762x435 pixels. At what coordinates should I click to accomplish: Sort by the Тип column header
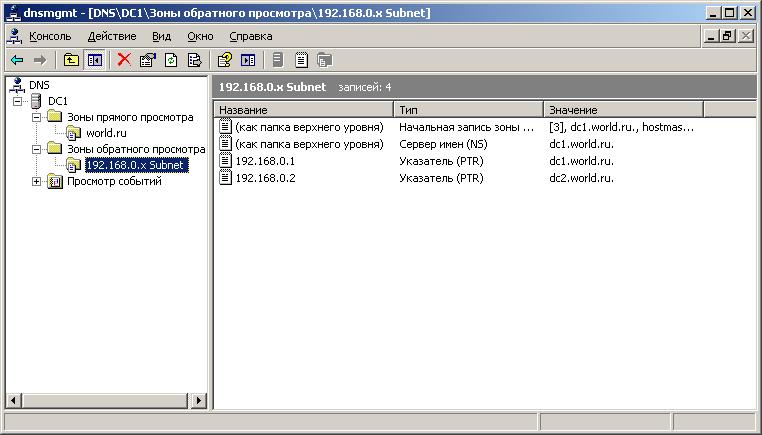[x=468, y=110]
